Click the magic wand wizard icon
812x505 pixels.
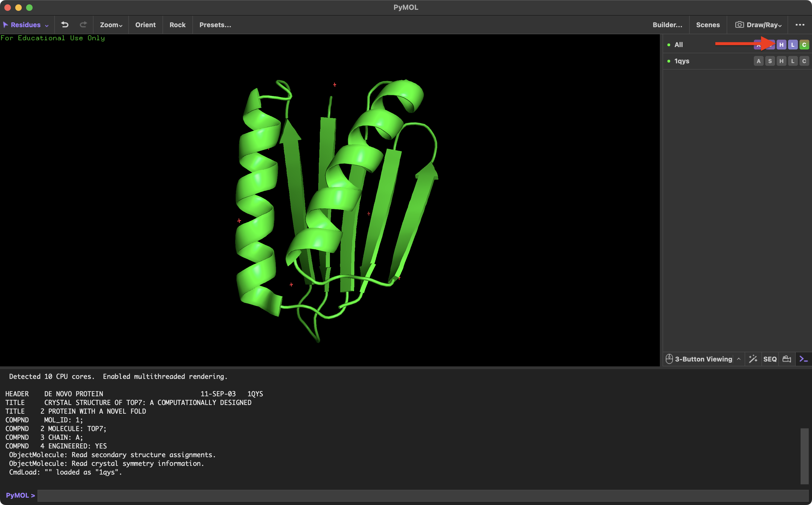tap(753, 359)
